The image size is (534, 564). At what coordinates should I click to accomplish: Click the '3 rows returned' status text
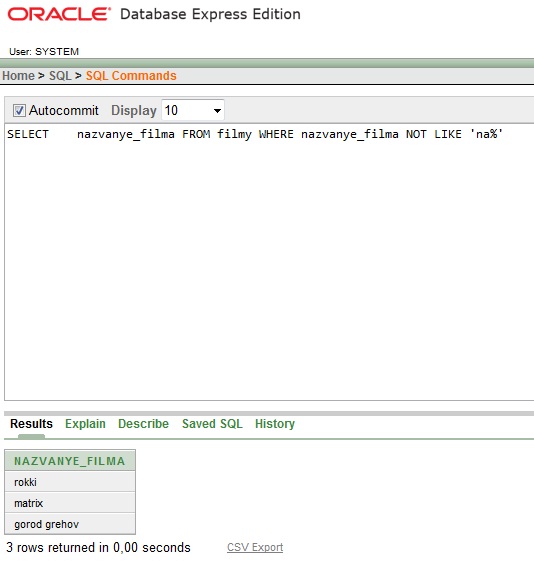[98, 547]
